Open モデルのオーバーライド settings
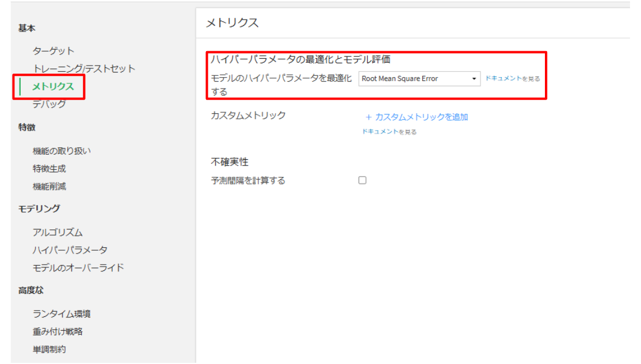 click(78, 268)
